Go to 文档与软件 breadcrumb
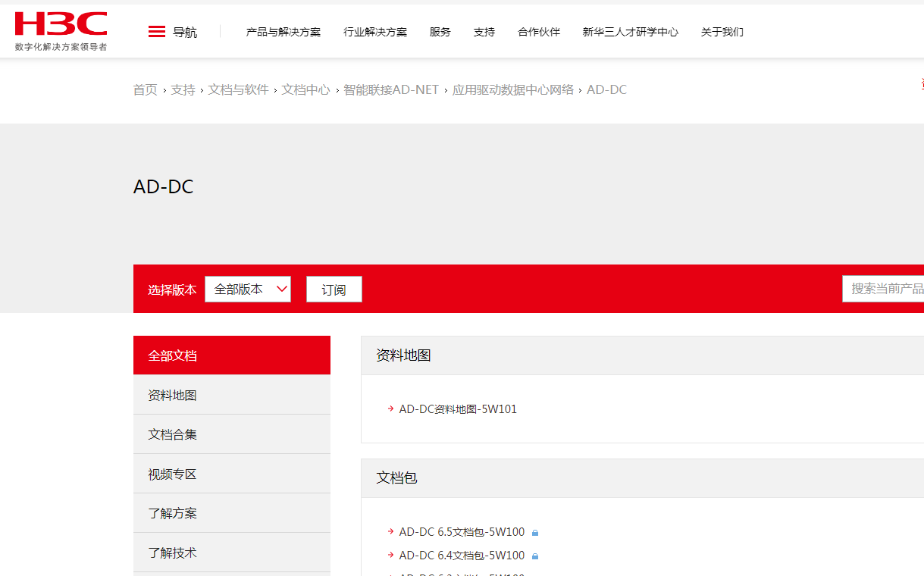Image resolution: width=924 pixels, height=576 pixels. (239, 89)
